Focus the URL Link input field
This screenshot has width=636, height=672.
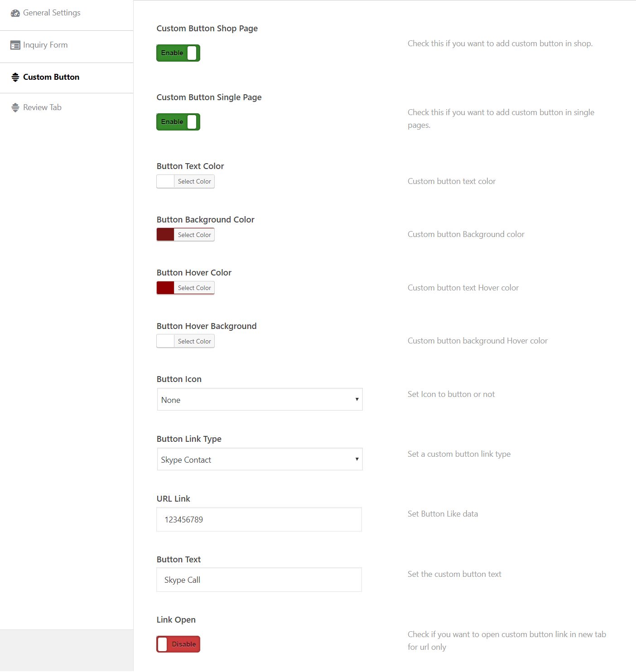(x=259, y=519)
